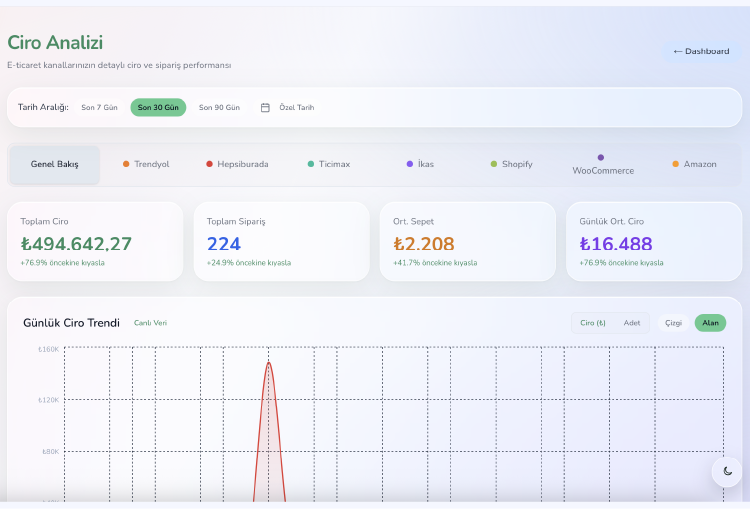This screenshot has height=509, width=750.
Task: Click the ₺120K axis label
Action: pos(49,400)
